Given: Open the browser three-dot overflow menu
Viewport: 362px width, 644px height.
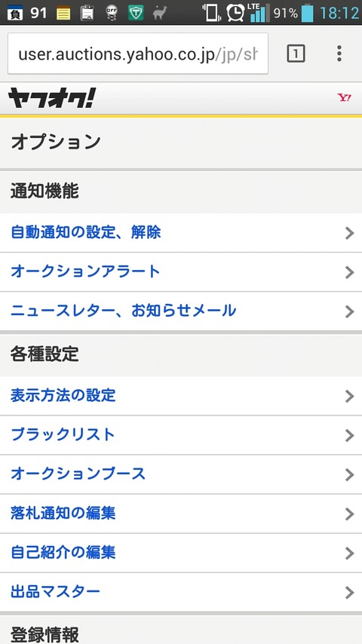Looking at the screenshot, I should coord(339,54).
